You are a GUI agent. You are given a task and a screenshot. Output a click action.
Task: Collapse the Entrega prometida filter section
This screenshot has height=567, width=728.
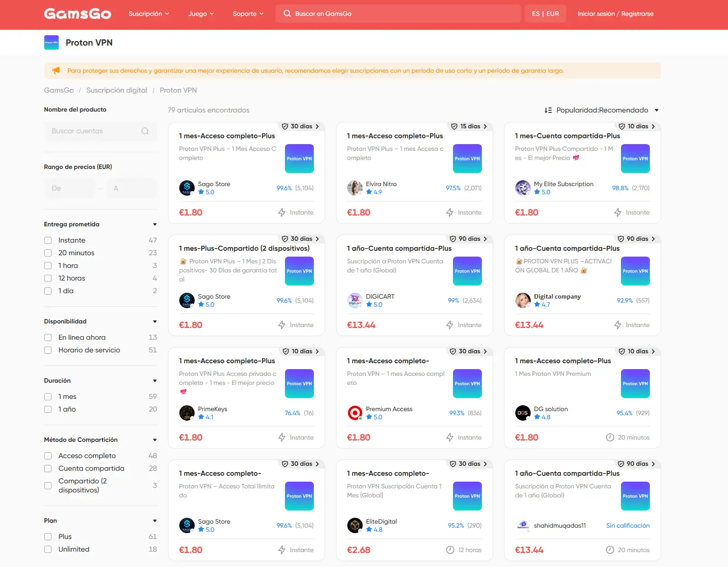click(x=155, y=225)
